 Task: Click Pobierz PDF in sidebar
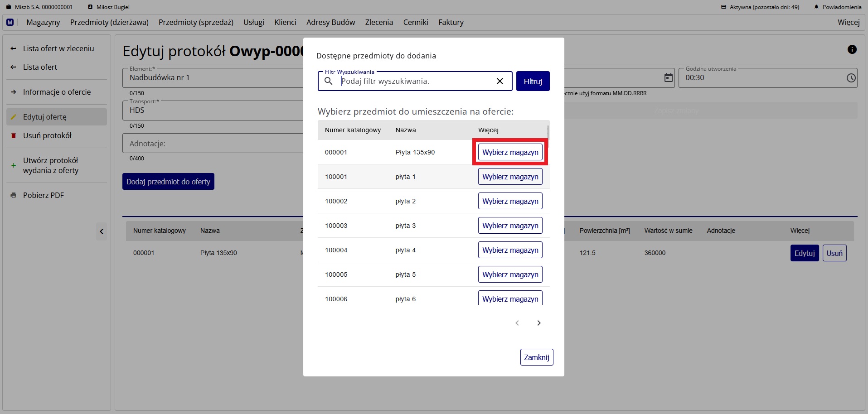44,195
